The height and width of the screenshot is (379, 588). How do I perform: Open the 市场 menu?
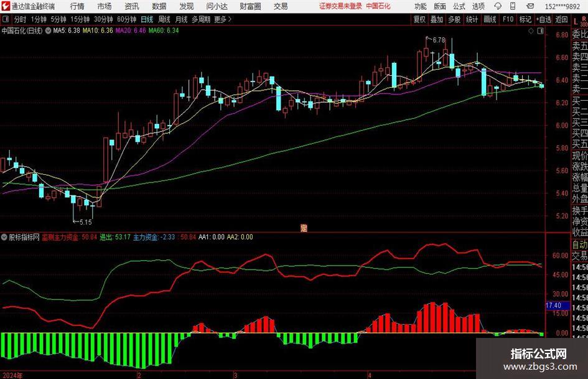point(105,6)
